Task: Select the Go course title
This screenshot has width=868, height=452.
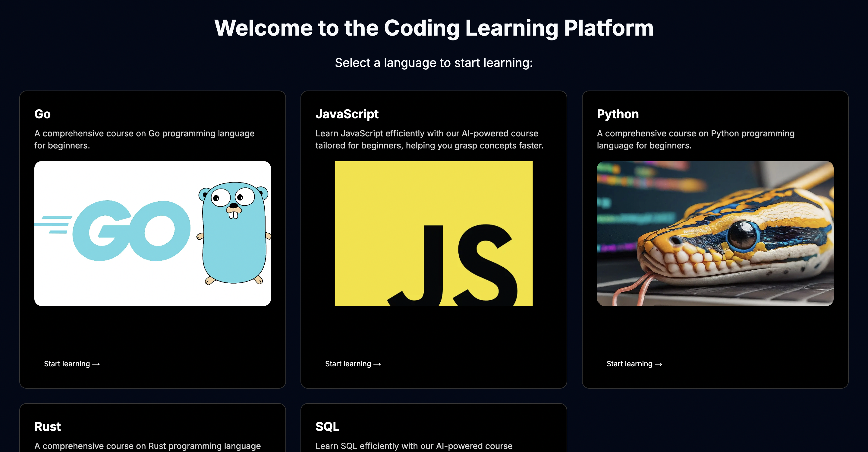Action: [42, 114]
